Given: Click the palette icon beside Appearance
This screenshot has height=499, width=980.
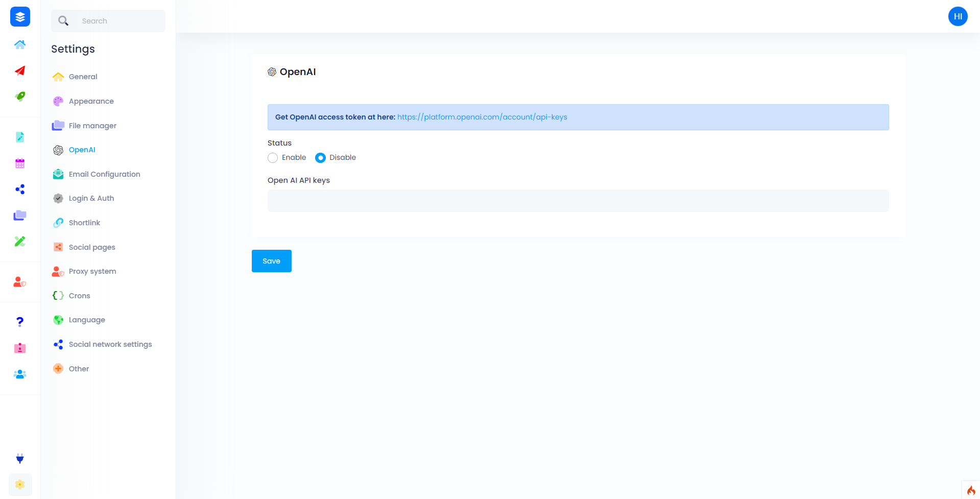Looking at the screenshot, I should click(x=58, y=101).
